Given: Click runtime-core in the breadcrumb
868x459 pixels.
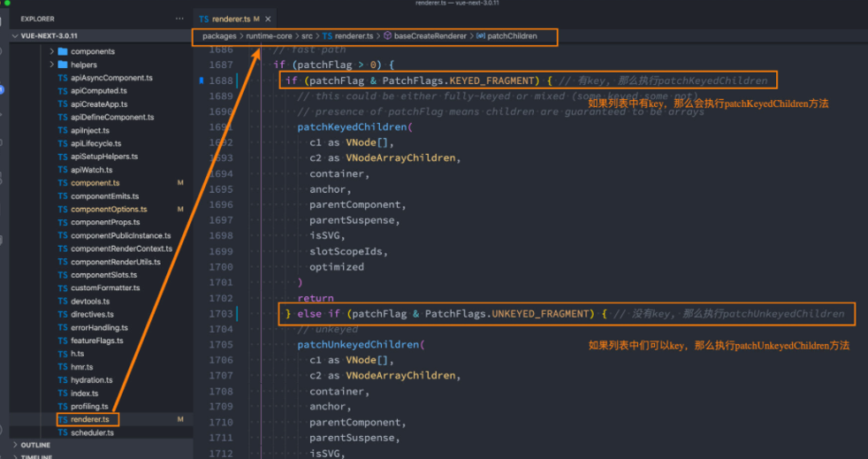Looking at the screenshot, I should click(x=269, y=36).
